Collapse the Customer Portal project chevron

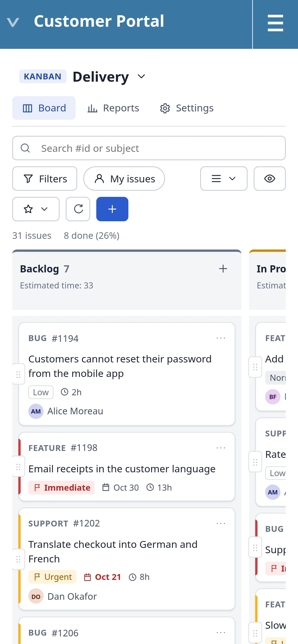point(13,22)
